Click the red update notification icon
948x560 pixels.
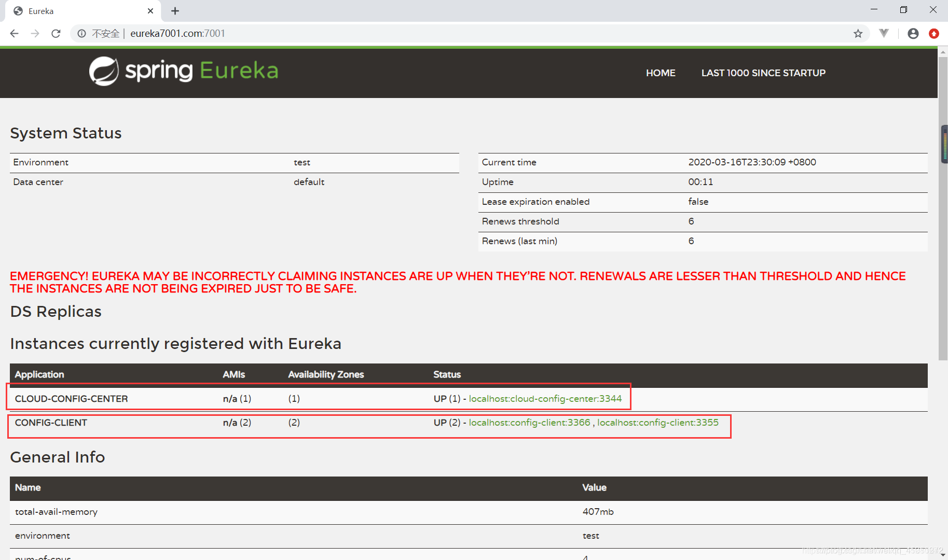(x=934, y=34)
